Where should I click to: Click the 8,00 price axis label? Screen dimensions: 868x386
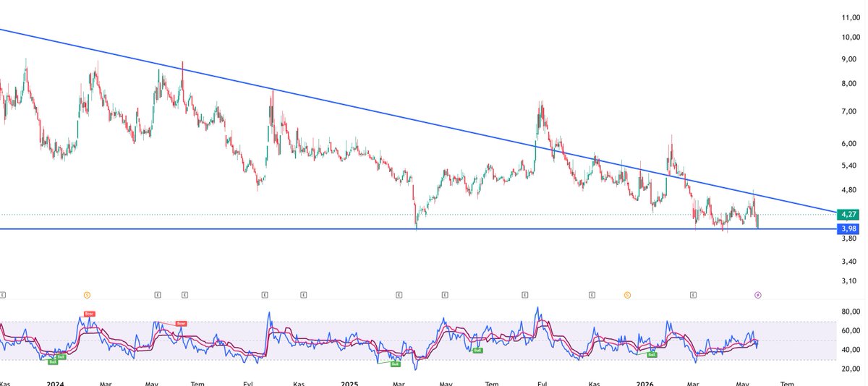tap(850, 84)
